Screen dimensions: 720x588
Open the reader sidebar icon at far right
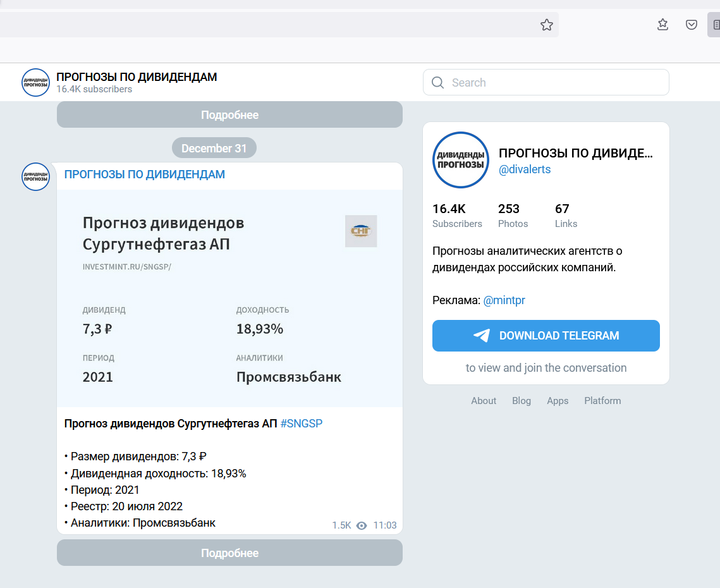coord(716,25)
